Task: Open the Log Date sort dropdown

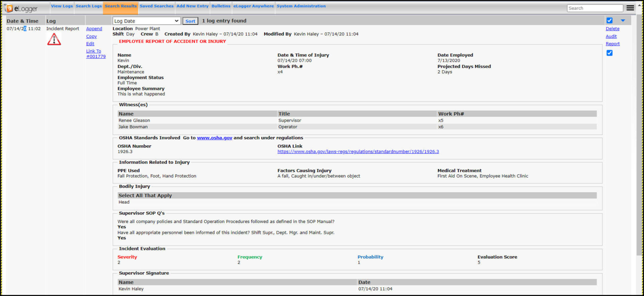Action: point(146,21)
